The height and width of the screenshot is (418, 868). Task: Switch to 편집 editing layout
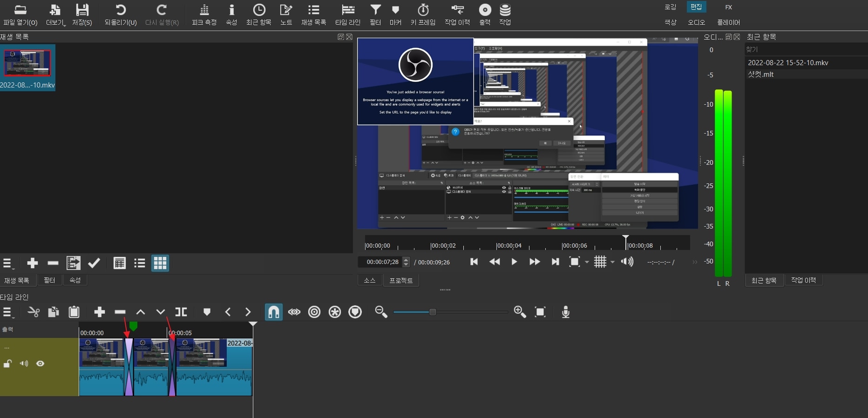tap(696, 7)
